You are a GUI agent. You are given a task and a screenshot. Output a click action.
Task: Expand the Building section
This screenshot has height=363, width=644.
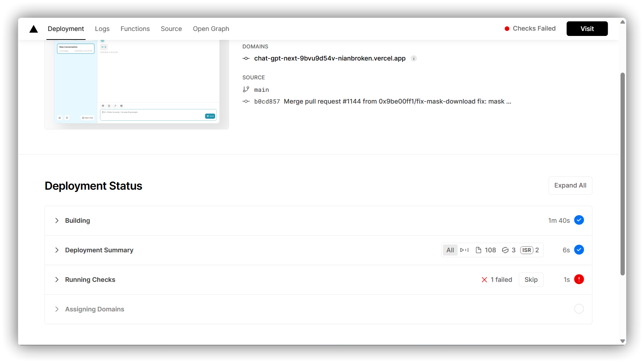(x=57, y=220)
